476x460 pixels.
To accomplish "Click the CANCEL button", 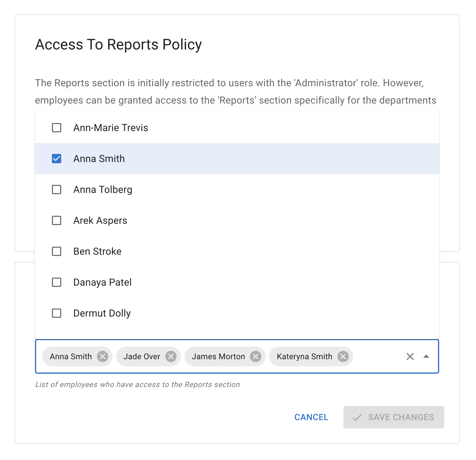I will pos(311,417).
